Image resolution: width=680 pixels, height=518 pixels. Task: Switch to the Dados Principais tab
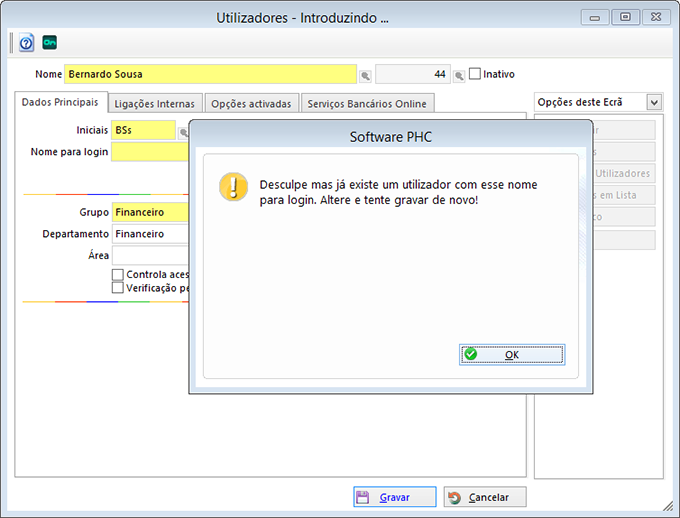(x=60, y=102)
